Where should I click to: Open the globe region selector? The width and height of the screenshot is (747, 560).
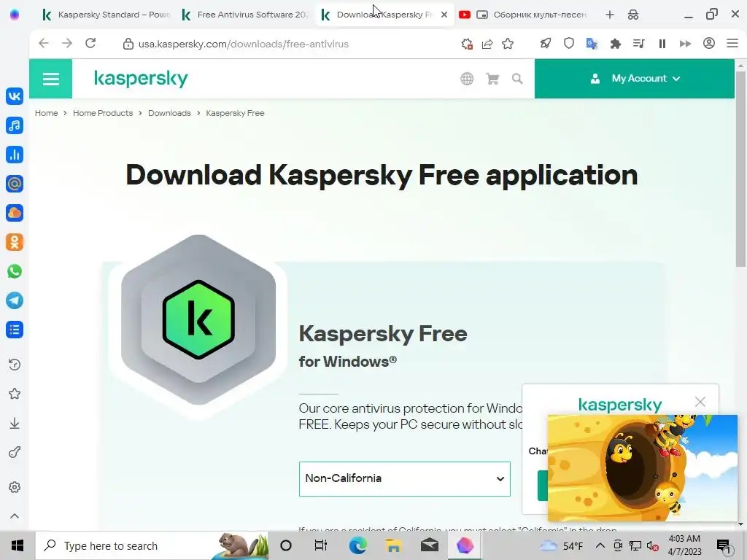click(x=467, y=79)
